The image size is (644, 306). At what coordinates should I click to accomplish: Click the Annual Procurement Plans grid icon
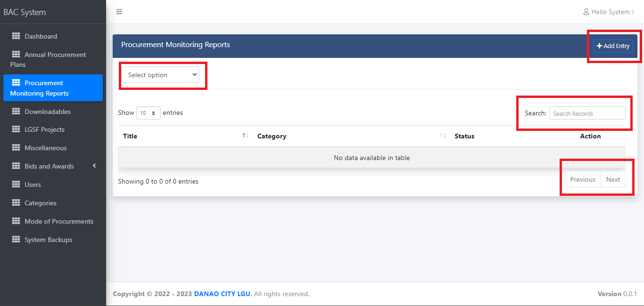pos(16,55)
